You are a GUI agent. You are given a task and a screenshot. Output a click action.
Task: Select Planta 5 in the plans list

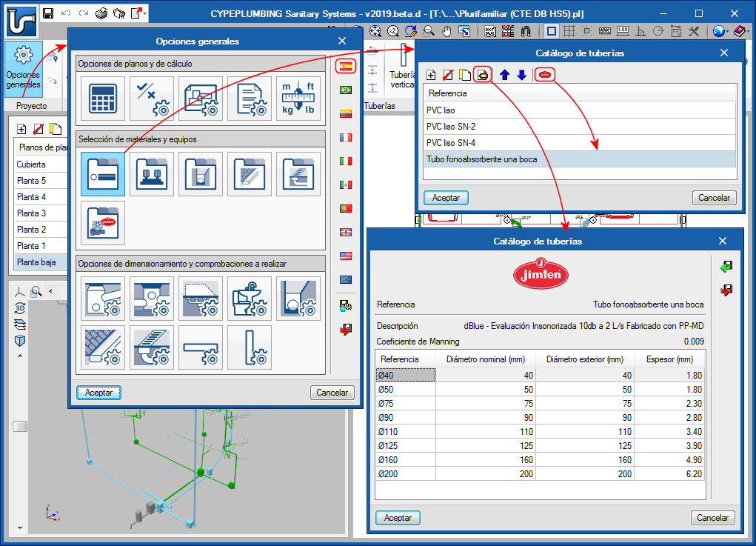tap(41, 180)
